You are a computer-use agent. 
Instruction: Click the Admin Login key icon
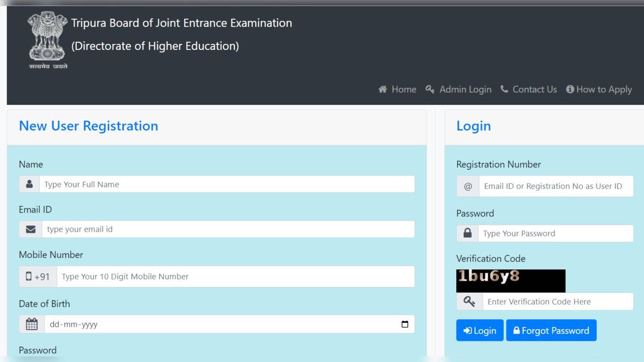click(430, 89)
